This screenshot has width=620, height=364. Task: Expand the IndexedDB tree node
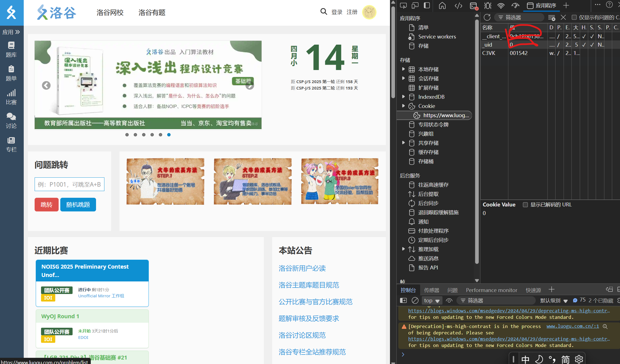click(x=403, y=97)
